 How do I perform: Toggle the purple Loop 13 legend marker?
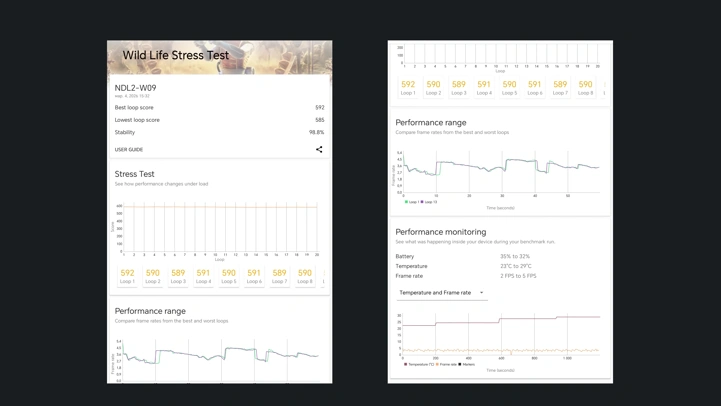[422, 202]
